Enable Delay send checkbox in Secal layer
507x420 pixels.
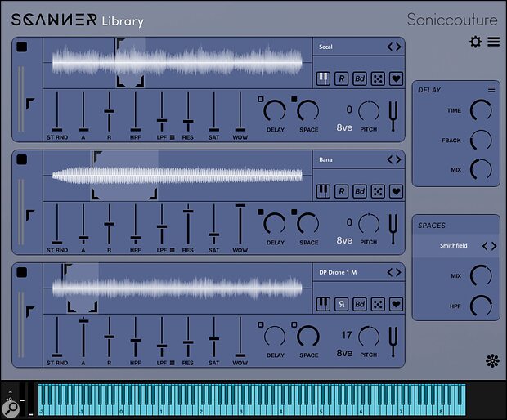coord(261,99)
